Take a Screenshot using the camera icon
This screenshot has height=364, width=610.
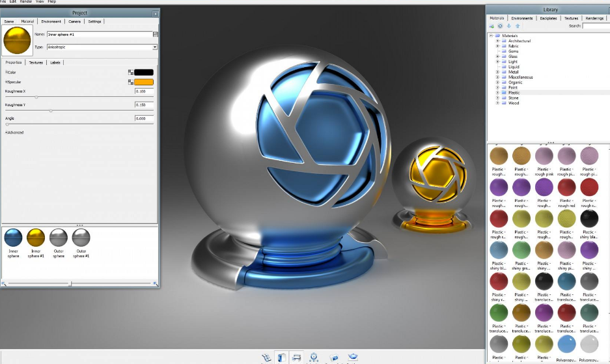(334, 357)
